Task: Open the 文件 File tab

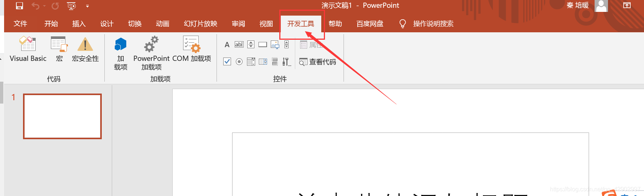Action: pyautogui.click(x=20, y=24)
